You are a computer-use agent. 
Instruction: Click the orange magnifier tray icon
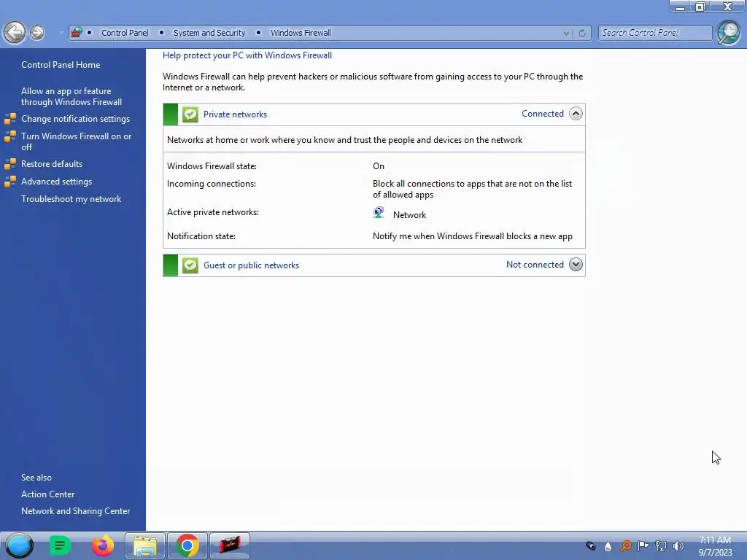pyautogui.click(x=626, y=546)
